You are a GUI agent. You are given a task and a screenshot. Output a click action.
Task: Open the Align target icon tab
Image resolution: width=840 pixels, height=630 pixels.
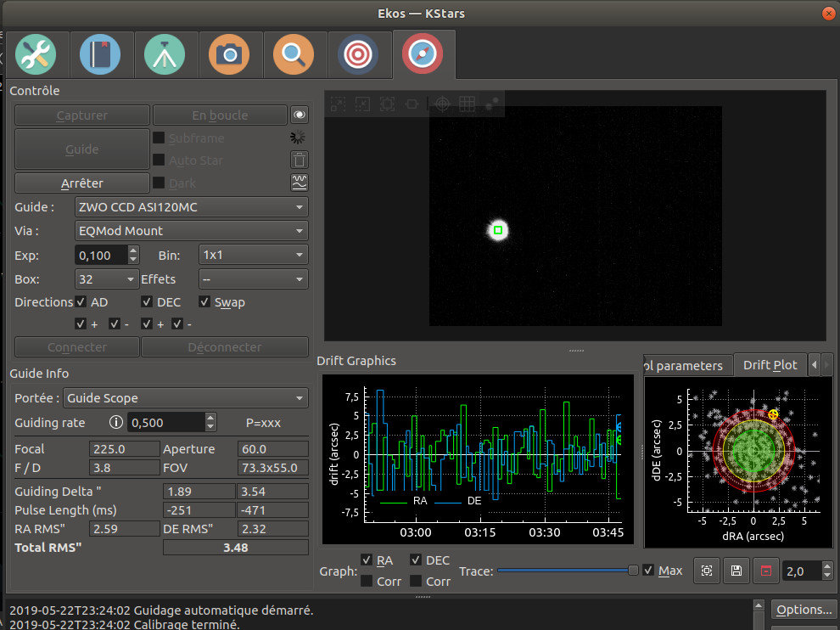358,55
